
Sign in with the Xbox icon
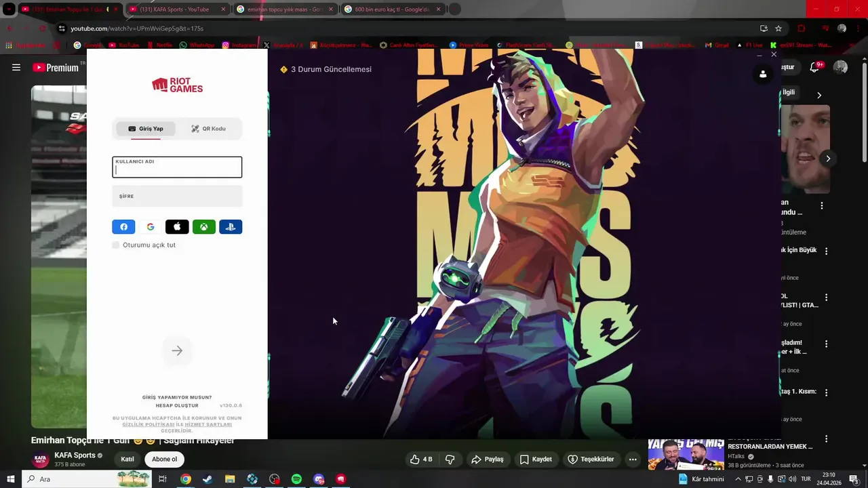point(203,227)
